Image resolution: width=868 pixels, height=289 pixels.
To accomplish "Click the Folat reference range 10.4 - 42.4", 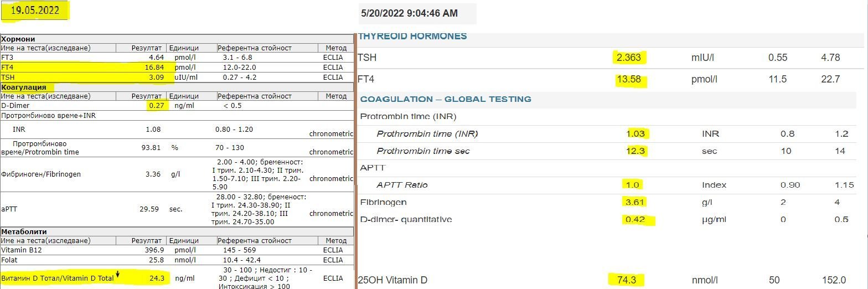I will (241, 260).
